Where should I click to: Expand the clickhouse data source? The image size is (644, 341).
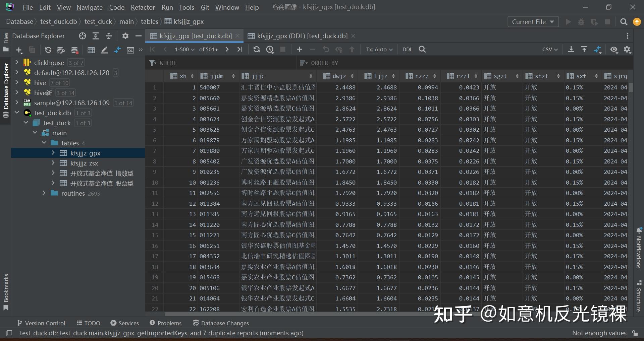pyautogui.click(x=16, y=62)
